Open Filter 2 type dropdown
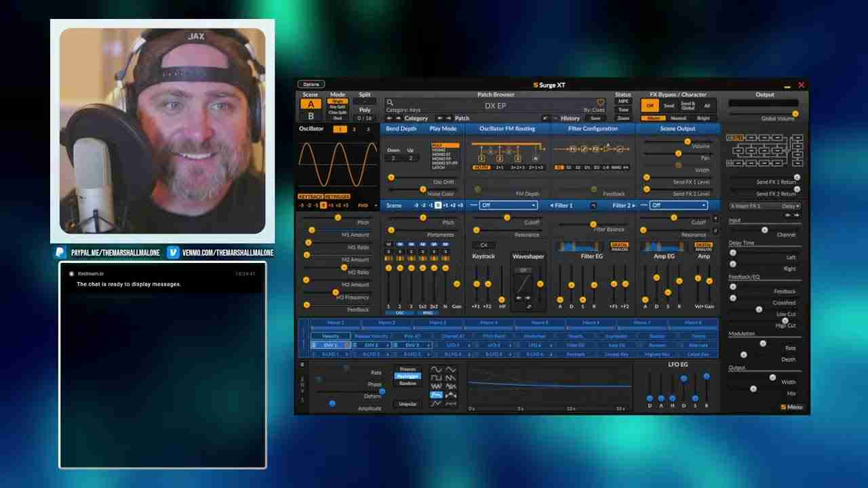 tap(678, 205)
